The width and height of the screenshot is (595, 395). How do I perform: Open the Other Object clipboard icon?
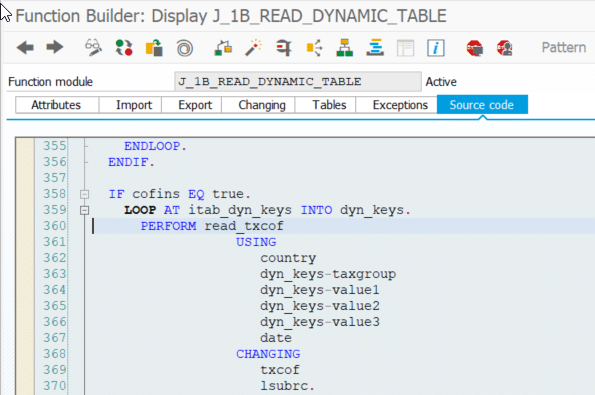click(154, 48)
